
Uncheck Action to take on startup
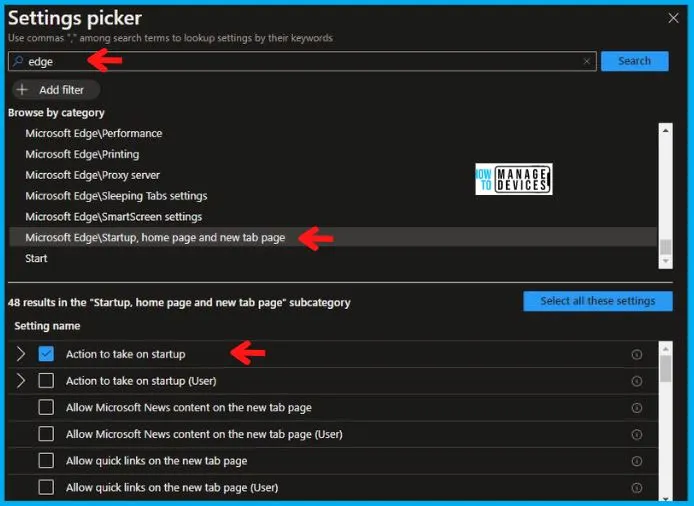46,354
